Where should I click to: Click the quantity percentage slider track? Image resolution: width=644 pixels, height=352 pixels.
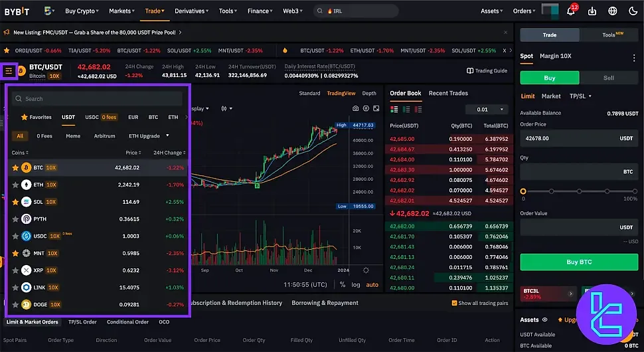[x=578, y=191]
